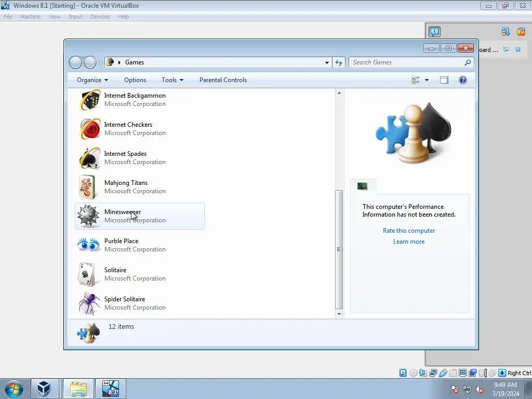The image size is (532, 399).
Task: Click the Games folder icon in address bar
Action: 110,62
